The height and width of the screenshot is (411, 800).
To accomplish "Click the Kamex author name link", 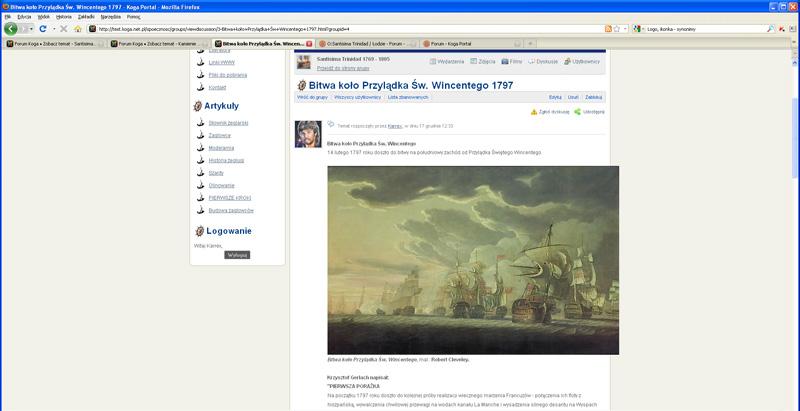I will point(394,126).
